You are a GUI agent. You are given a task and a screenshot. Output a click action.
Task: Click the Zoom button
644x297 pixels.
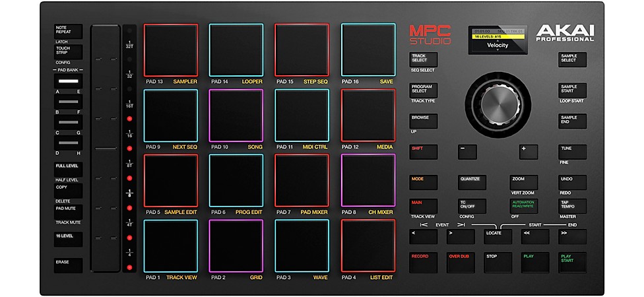click(524, 182)
